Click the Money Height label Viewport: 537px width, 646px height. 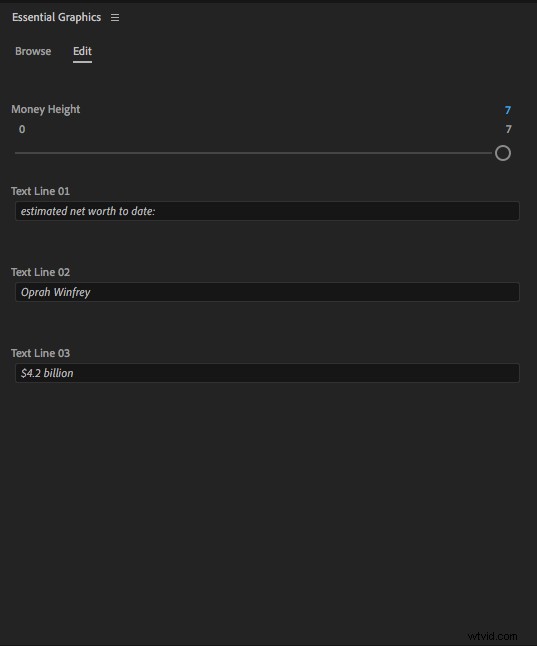(45, 110)
